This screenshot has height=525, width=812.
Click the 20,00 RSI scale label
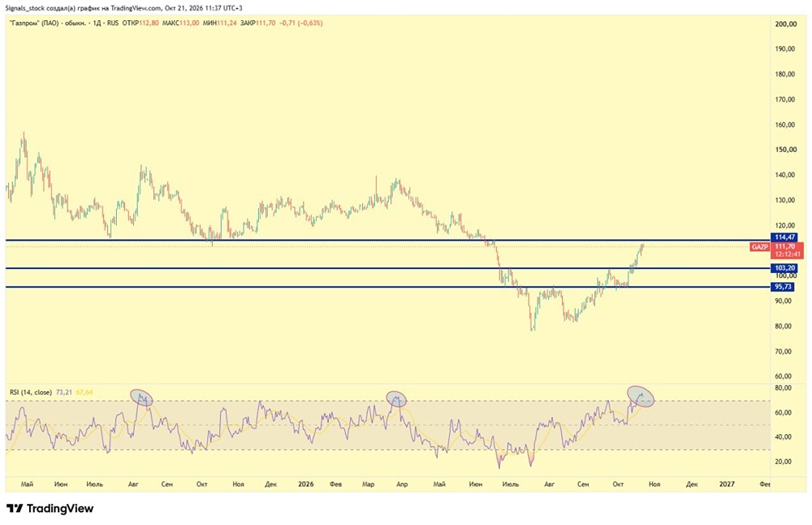click(783, 462)
